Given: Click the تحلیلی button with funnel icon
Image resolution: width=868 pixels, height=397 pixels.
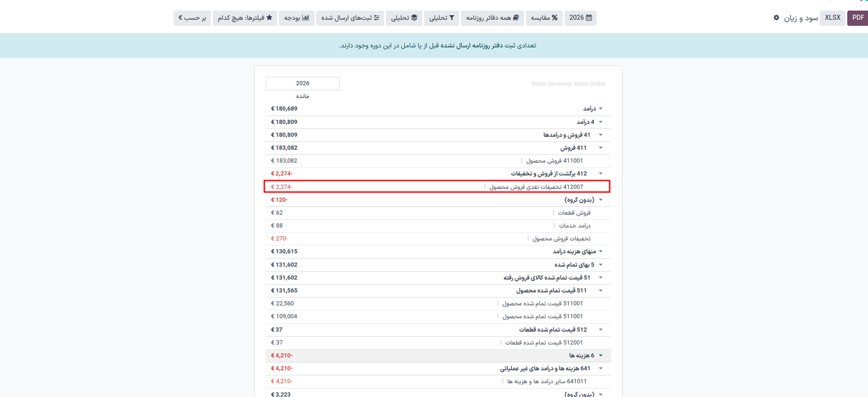Looking at the screenshot, I should [x=442, y=18].
